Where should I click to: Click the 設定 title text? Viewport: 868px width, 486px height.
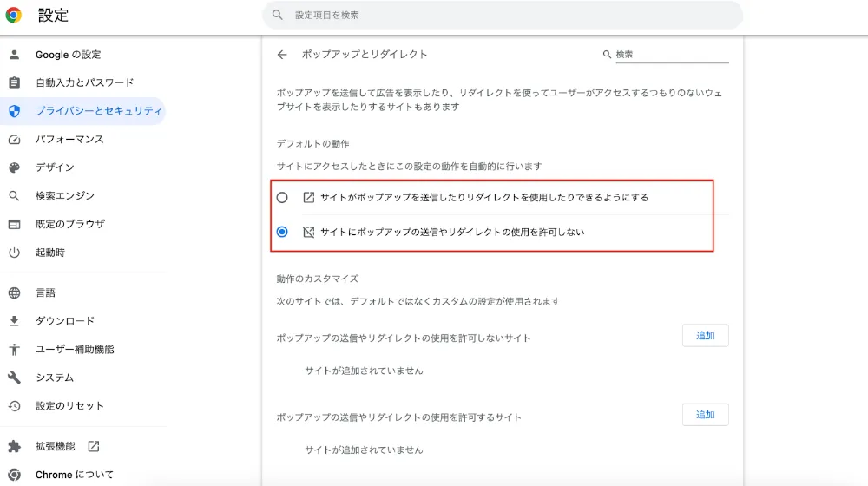(x=53, y=15)
